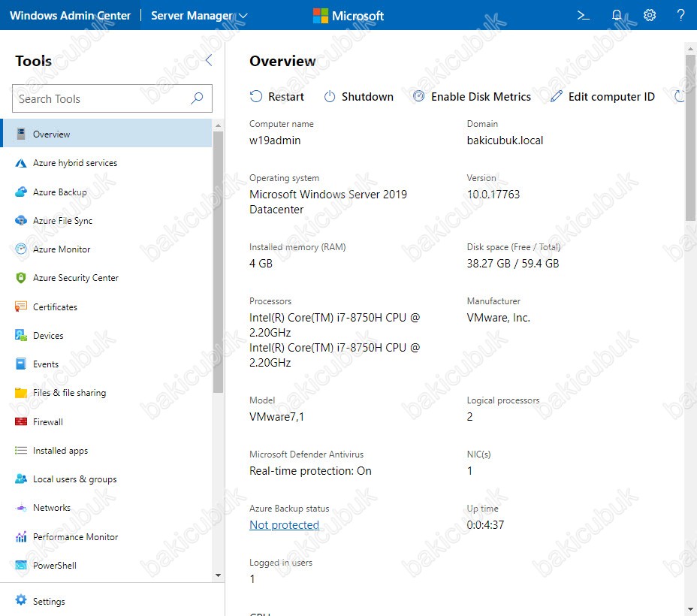697x616 pixels.
Task: Click the Azure Security Center shield icon
Action: pyautogui.click(x=21, y=278)
